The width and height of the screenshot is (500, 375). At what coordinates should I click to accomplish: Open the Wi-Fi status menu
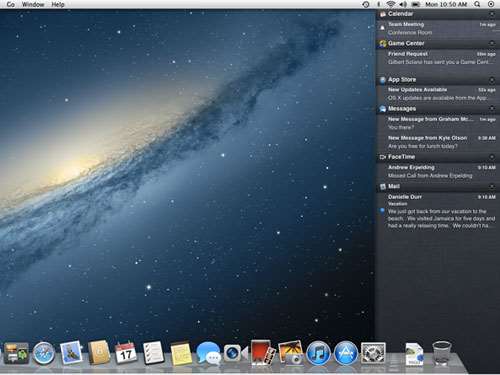(x=391, y=4)
